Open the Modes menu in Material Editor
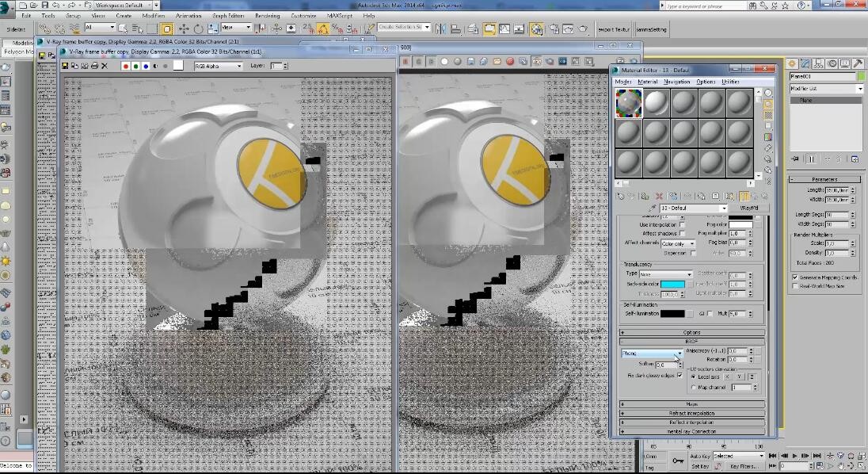 pyautogui.click(x=623, y=82)
